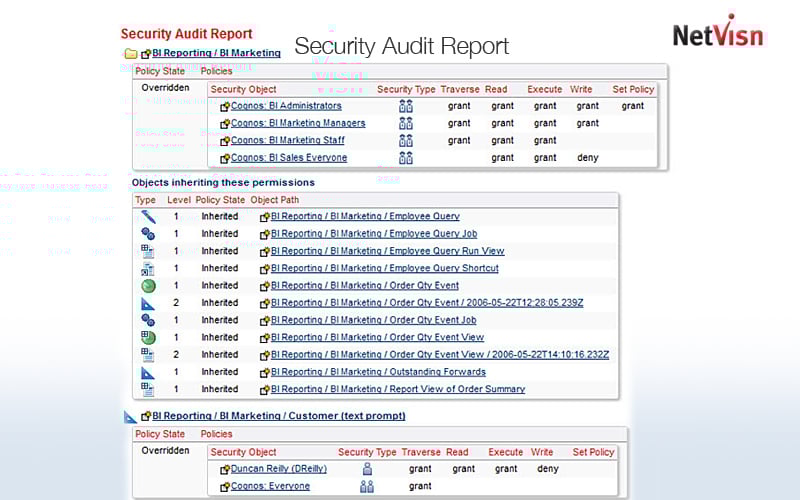The image size is (800, 500).
Task: Open BI Marketing / Customer (text prompt) link
Action: click(279, 416)
